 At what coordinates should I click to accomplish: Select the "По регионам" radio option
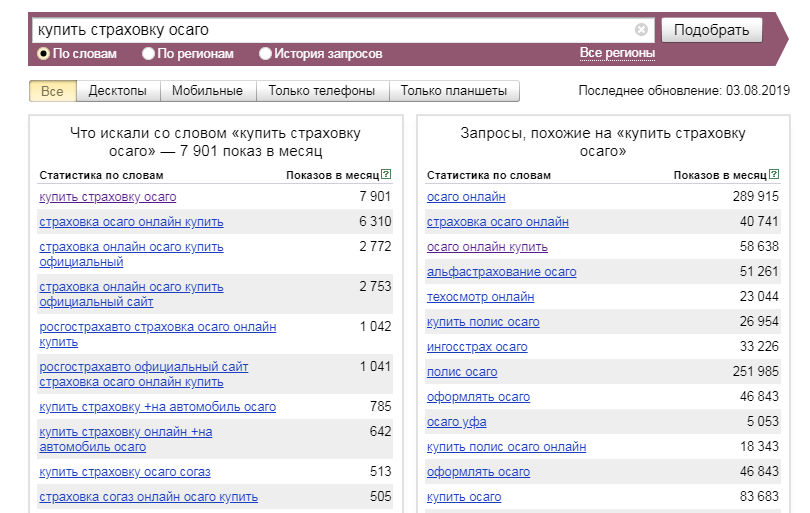[148, 54]
